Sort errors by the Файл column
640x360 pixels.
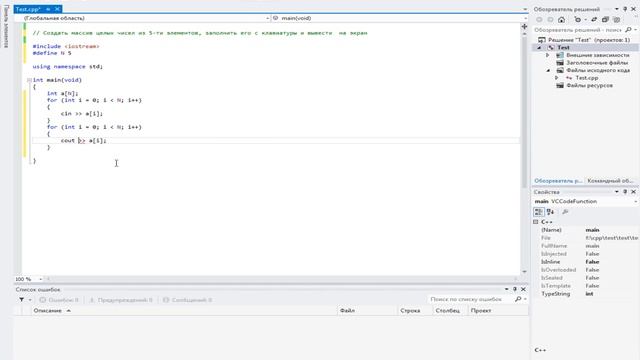pos(347,311)
